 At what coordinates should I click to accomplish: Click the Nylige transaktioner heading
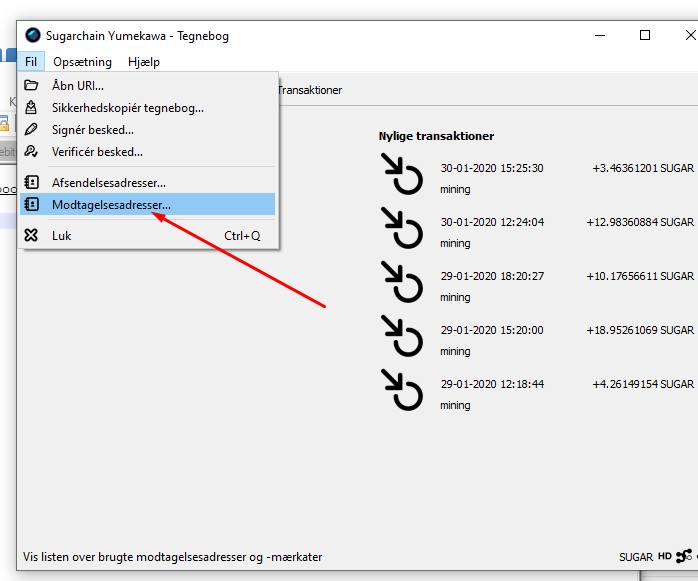[x=436, y=136]
